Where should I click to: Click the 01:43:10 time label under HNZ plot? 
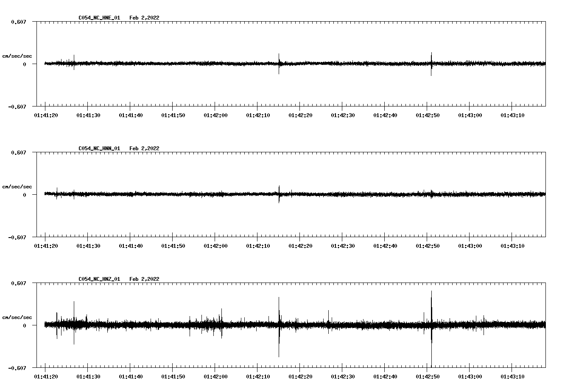click(512, 377)
